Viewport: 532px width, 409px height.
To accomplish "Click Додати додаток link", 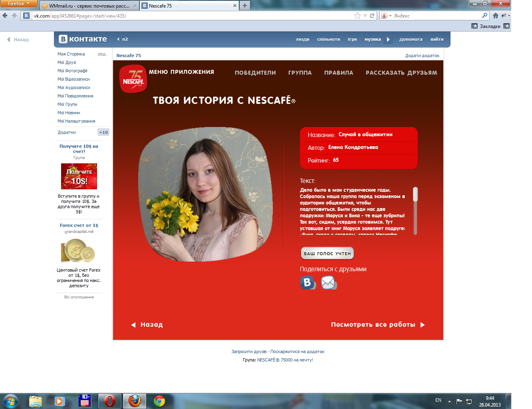I will tap(422, 56).
